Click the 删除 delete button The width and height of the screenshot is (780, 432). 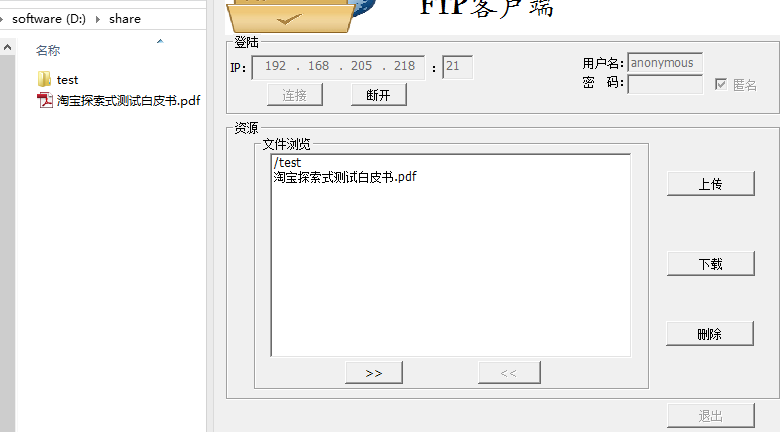[x=710, y=334]
